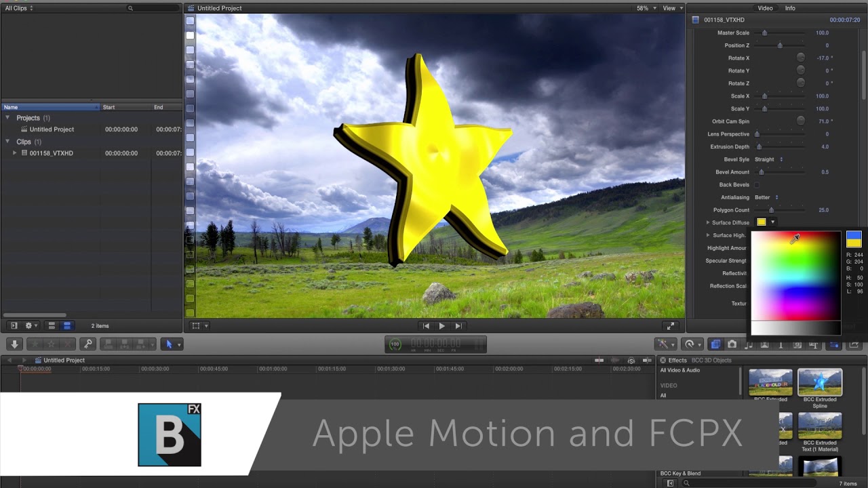Screen dimensions: 868x488
Task: Open the viewer View options menu
Action: click(671, 8)
